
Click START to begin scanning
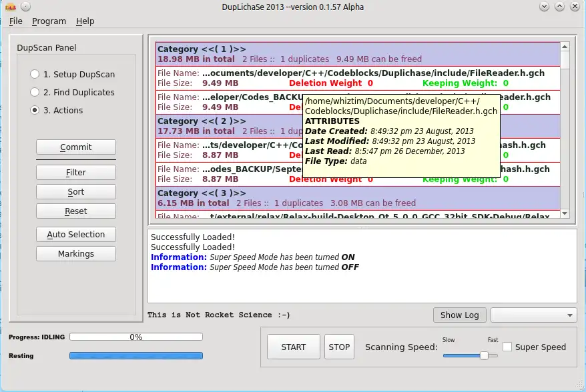(294, 347)
